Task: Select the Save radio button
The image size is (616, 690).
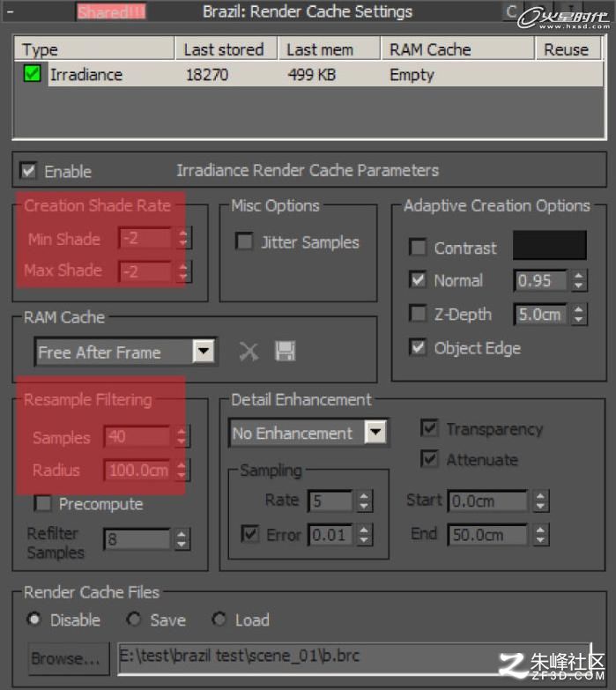Action: 133,620
